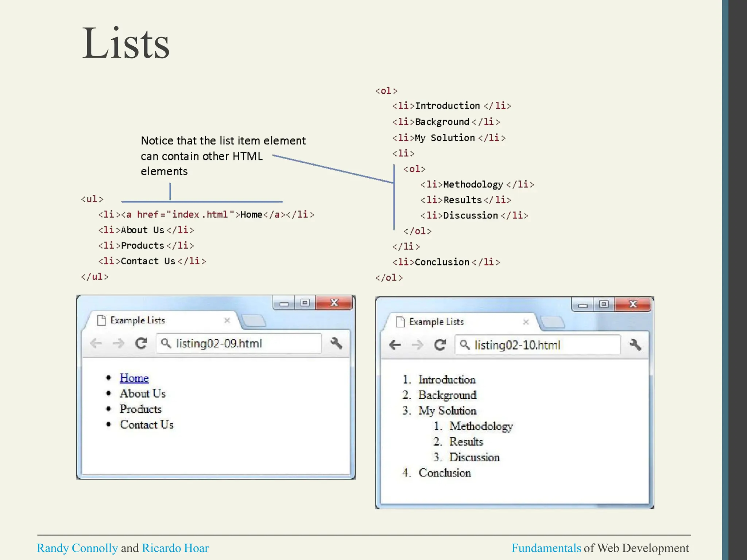Image resolution: width=747 pixels, height=560 pixels.
Task: Open wrench menu in listing02-10 browser
Action: click(x=635, y=345)
